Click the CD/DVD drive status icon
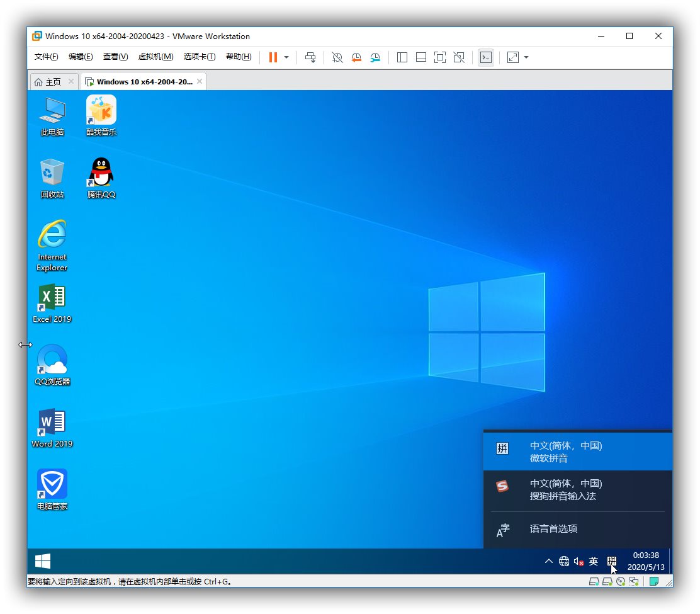700x614 pixels. pyautogui.click(x=621, y=581)
